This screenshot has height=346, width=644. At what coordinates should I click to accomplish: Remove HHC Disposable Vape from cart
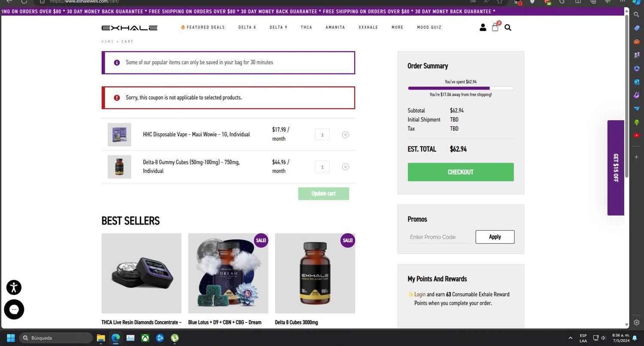pos(345,135)
